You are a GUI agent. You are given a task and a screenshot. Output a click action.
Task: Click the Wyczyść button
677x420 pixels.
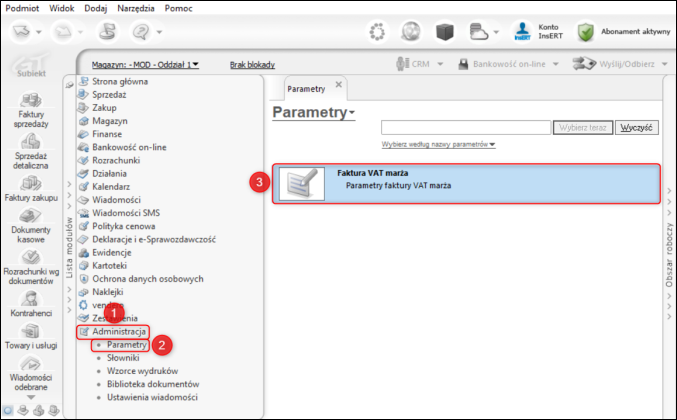637,128
